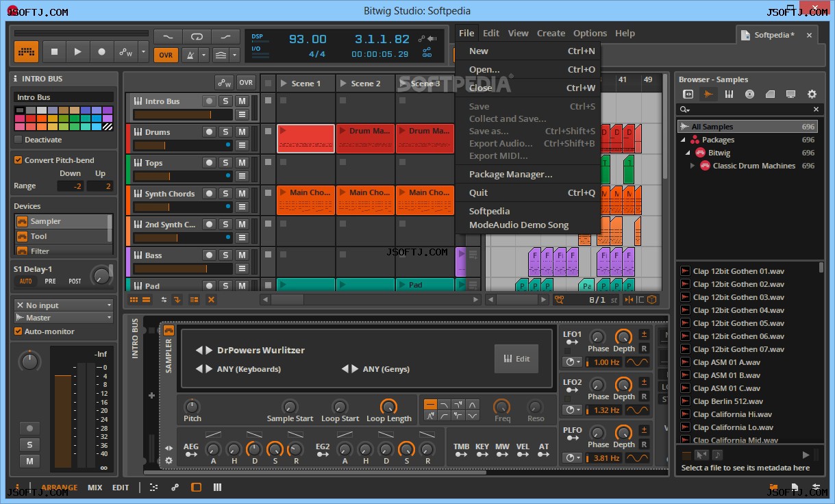Click next preset arrow beside DrPowers Wurlitzer
This screenshot has width=835, height=504.
coord(210,350)
